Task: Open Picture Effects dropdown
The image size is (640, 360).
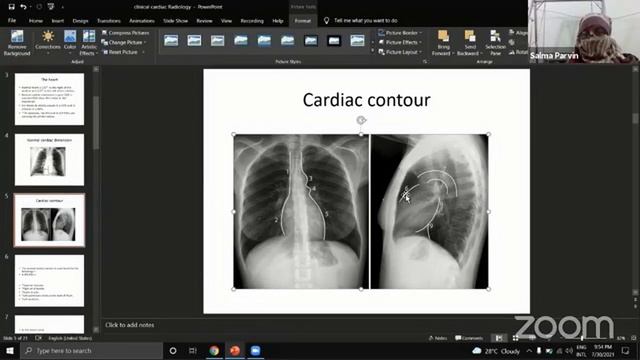Action: pyautogui.click(x=400, y=42)
